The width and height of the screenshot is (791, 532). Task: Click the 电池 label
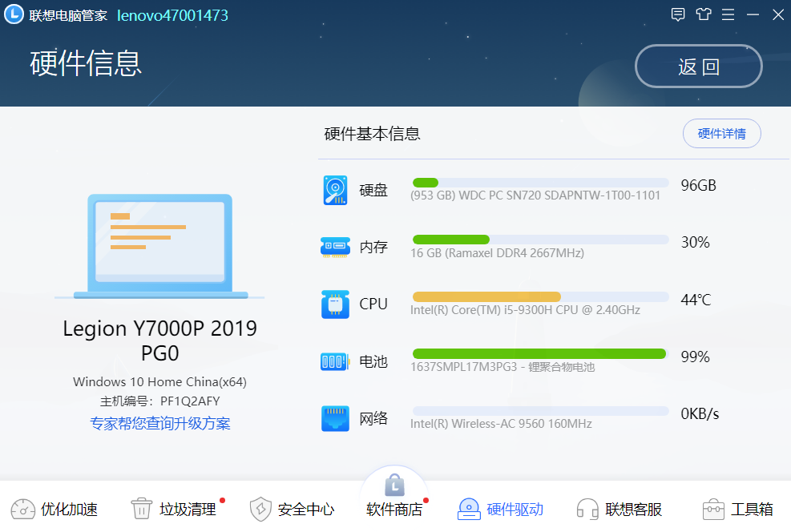click(x=373, y=361)
